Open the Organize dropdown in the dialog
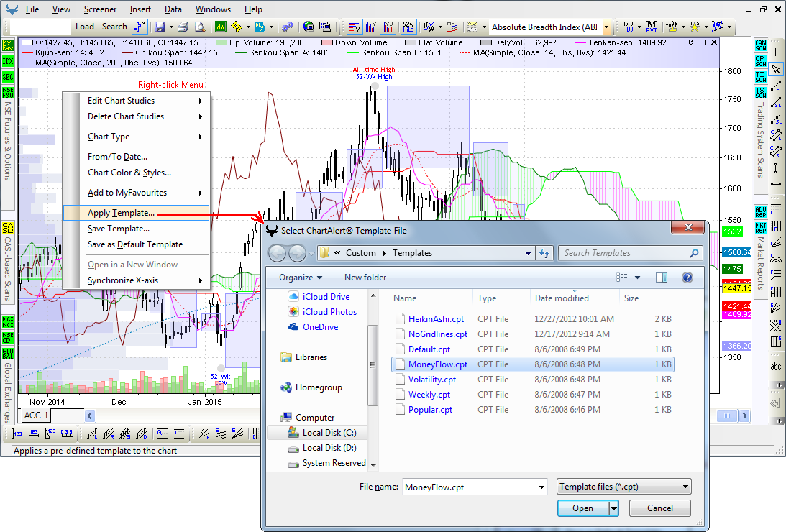 click(301, 278)
